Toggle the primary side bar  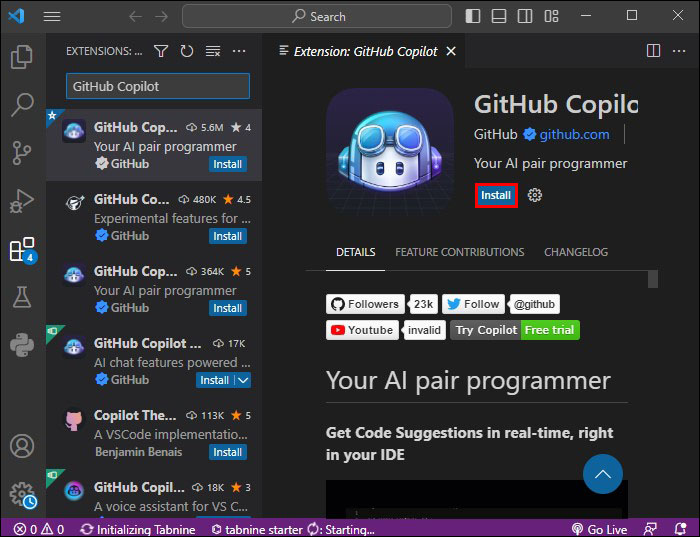[x=473, y=16]
